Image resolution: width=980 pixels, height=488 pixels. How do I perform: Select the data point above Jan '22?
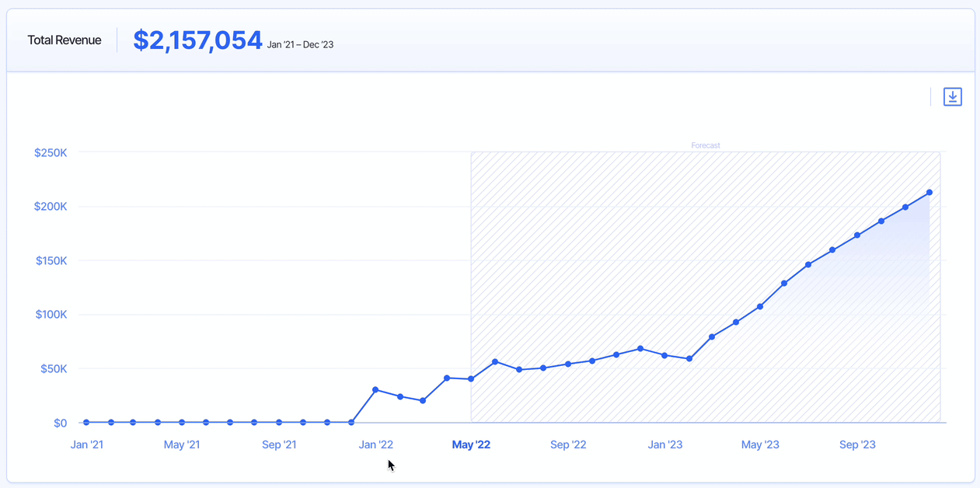click(375, 390)
